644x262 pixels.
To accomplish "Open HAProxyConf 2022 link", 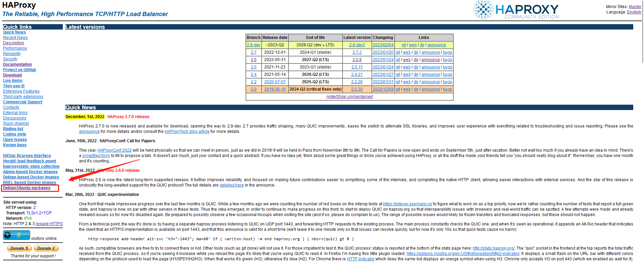I will pyautogui.click(x=114, y=150).
